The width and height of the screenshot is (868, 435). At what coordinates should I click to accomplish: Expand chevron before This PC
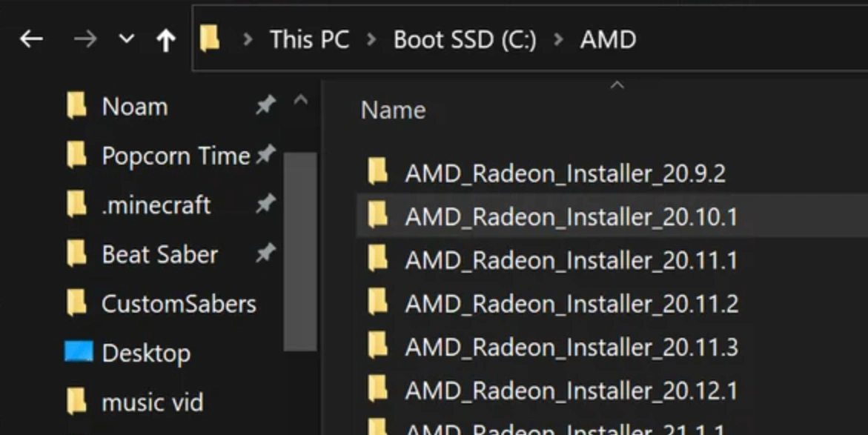point(248,39)
